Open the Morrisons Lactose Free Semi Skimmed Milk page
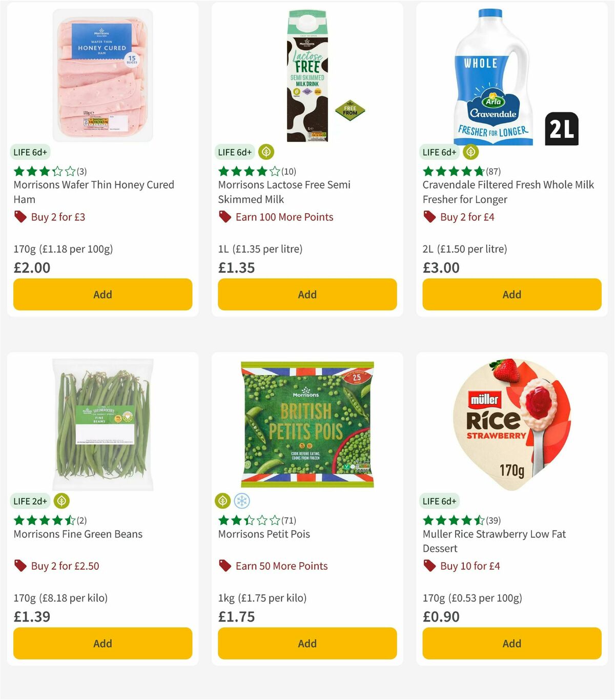The height and width of the screenshot is (700, 615). (283, 192)
